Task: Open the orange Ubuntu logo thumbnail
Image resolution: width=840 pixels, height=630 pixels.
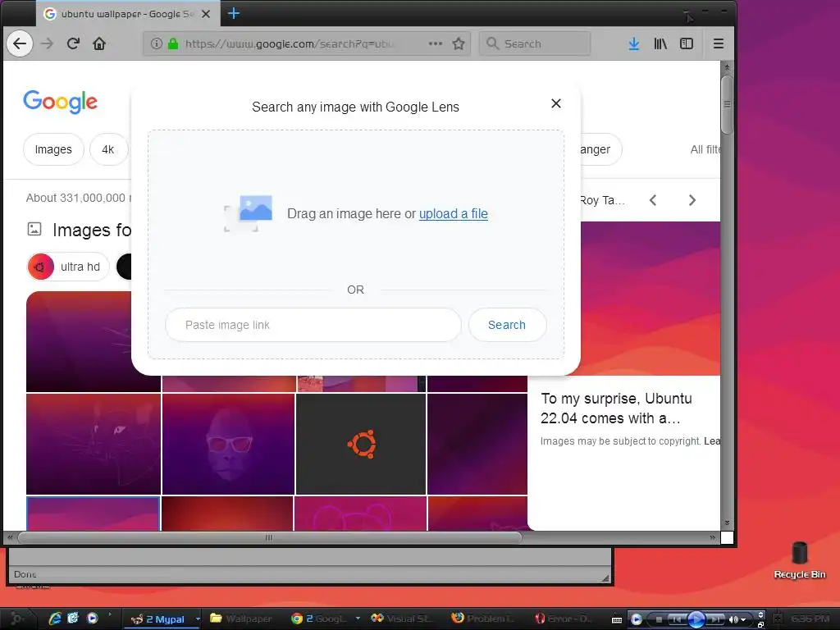Action: click(361, 444)
